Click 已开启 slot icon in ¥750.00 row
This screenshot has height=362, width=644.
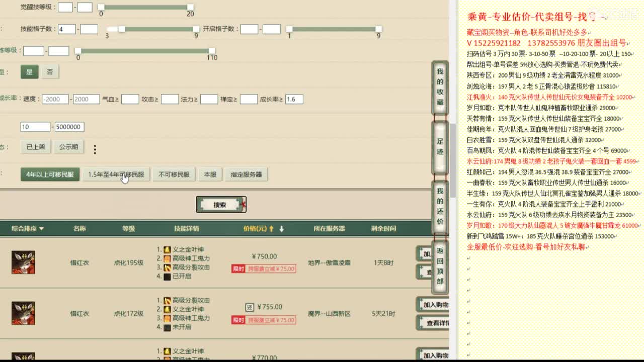(x=167, y=277)
